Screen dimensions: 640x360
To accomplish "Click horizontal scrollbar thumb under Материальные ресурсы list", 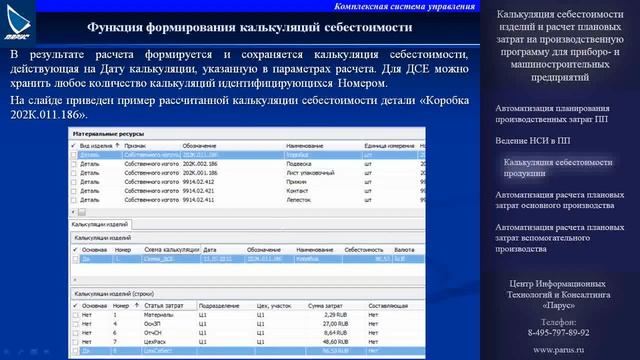I will [x=82, y=212].
